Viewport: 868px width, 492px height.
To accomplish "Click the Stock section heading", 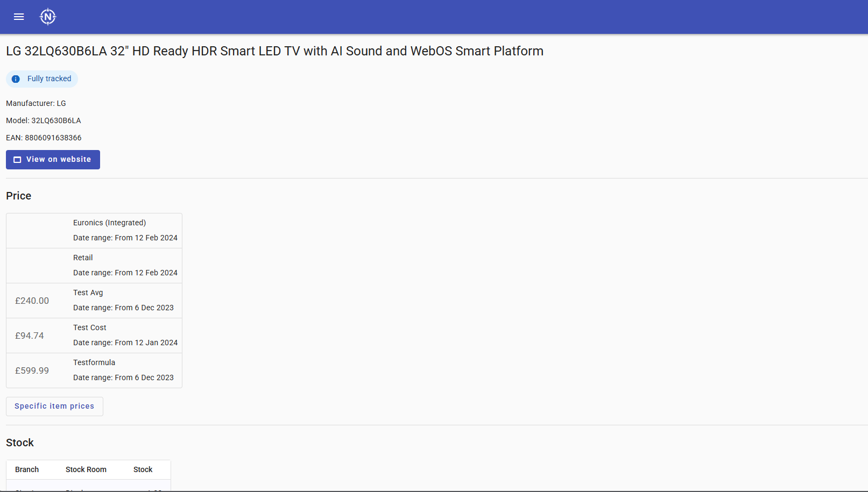I will (20, 443).
